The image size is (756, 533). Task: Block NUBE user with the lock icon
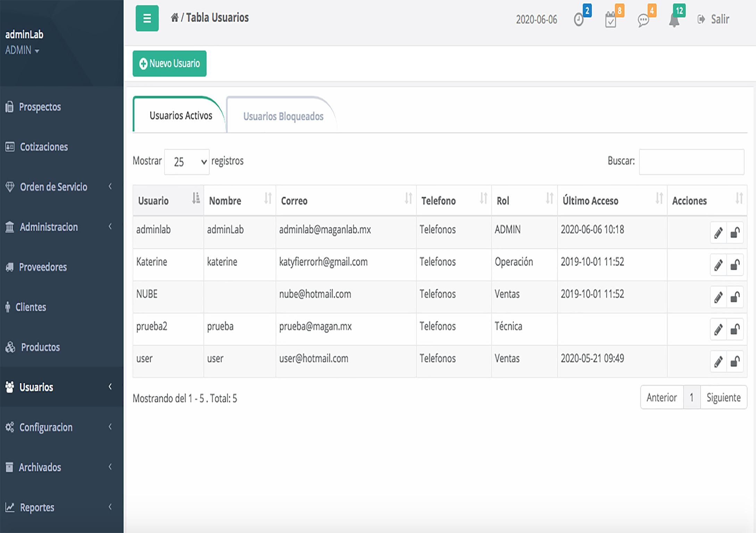(x=735, y=297)
